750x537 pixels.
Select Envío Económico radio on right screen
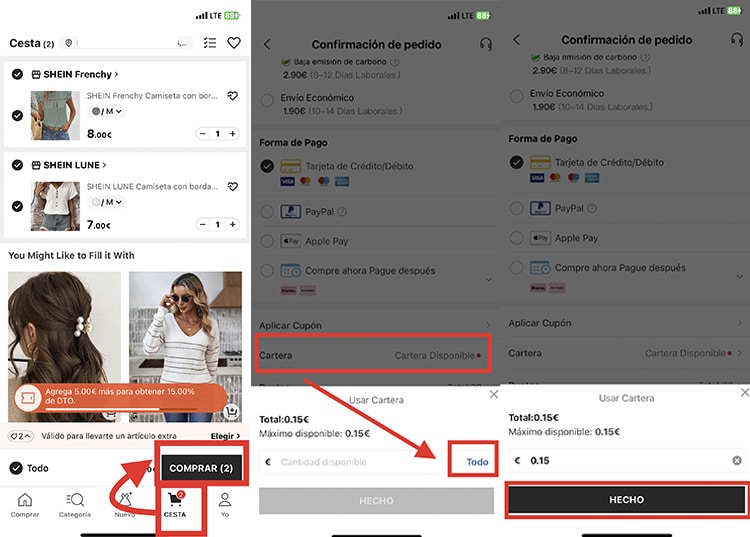517,96
